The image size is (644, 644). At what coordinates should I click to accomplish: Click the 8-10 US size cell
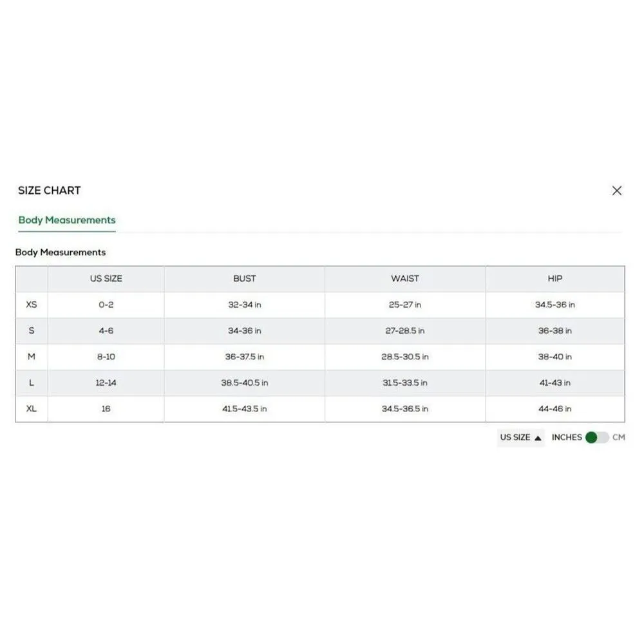[106, 357]
